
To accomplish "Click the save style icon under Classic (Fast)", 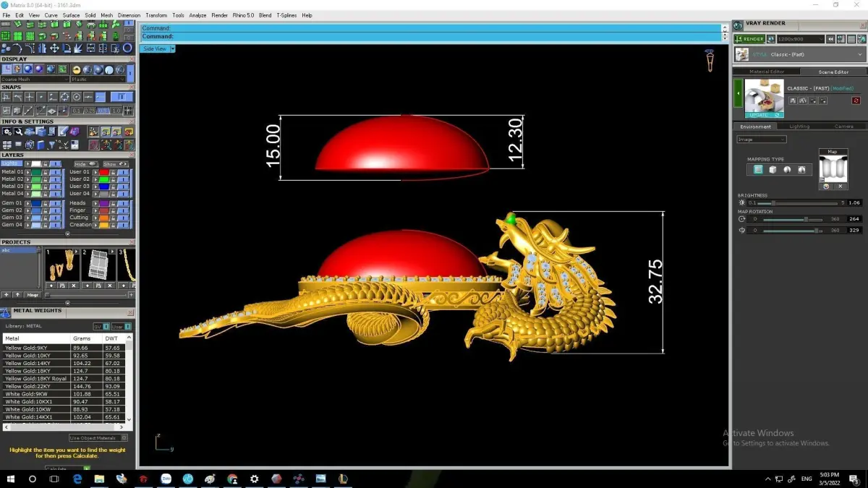I will point(793,100).
